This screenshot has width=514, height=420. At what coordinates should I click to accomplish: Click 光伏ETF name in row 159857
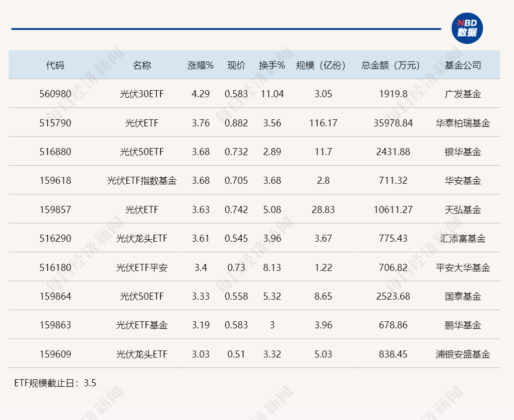(142, 209)
